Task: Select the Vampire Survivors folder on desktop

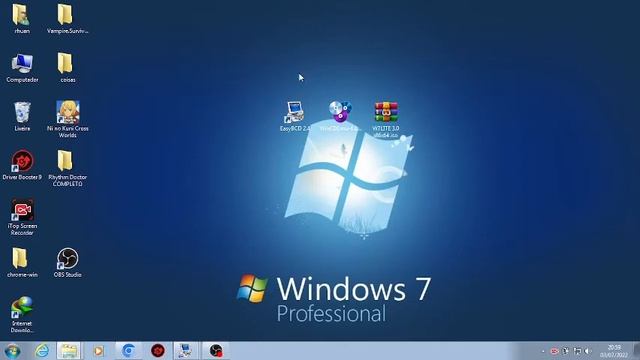Action: pos(67,19)
